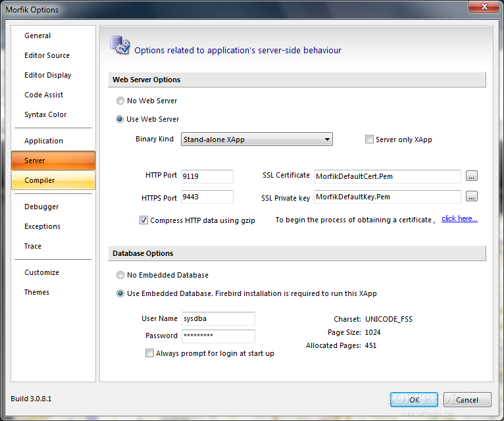
Task: Click the server options header icon
Action: (120, 45)
